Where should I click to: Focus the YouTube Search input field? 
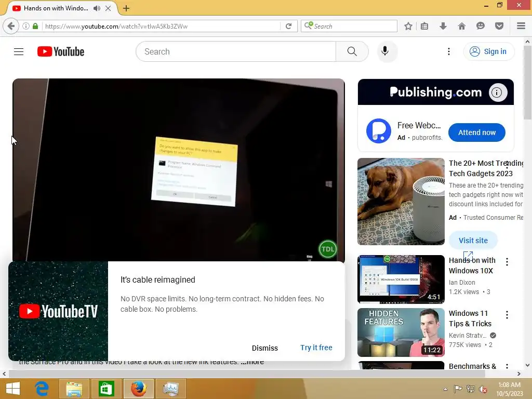(x=236, y=51)
